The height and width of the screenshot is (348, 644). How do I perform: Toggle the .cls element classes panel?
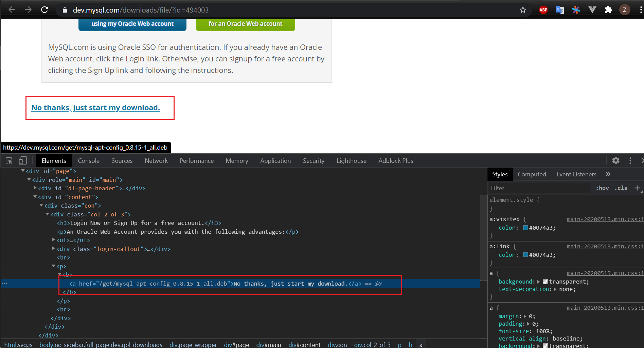click(x=621, y=188)
